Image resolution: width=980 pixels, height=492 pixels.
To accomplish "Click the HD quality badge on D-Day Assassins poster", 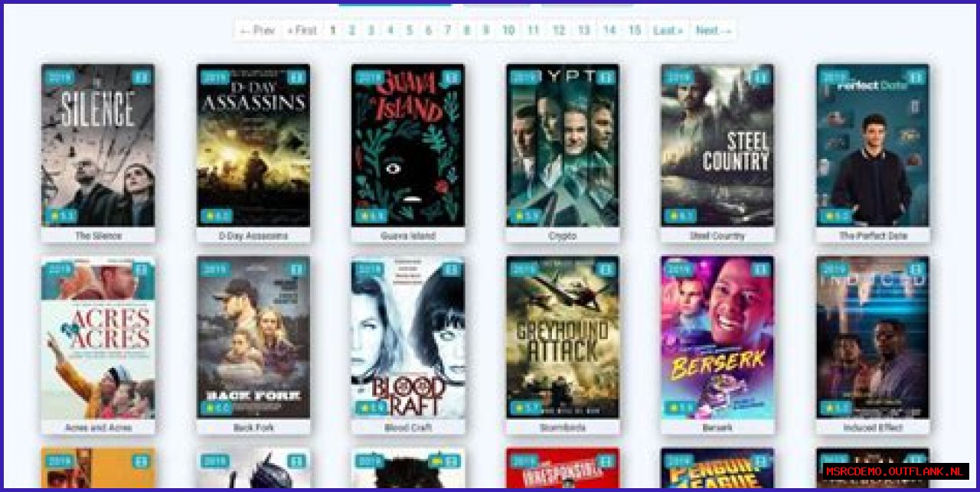I will coord(296,77).
